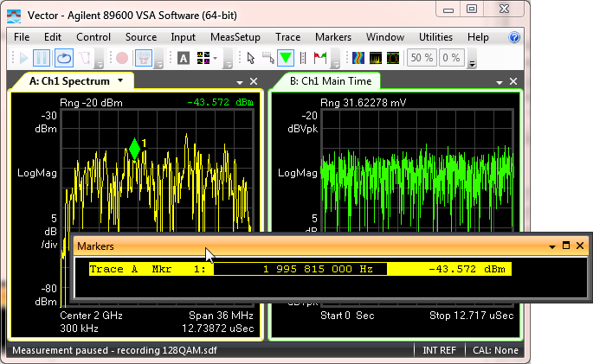This screenshot has width=593, height=364.
Task: Open the Control menu
Action: tap(93, 37)
